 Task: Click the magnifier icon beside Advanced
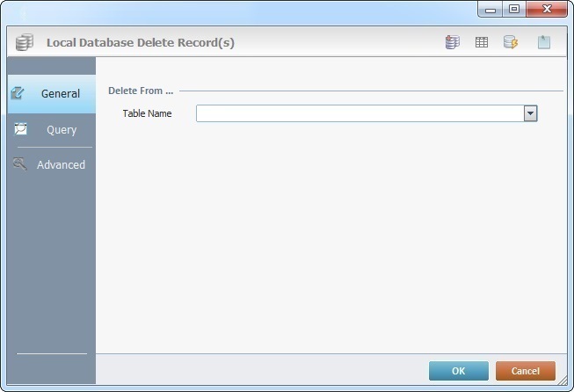pos(20,163)
